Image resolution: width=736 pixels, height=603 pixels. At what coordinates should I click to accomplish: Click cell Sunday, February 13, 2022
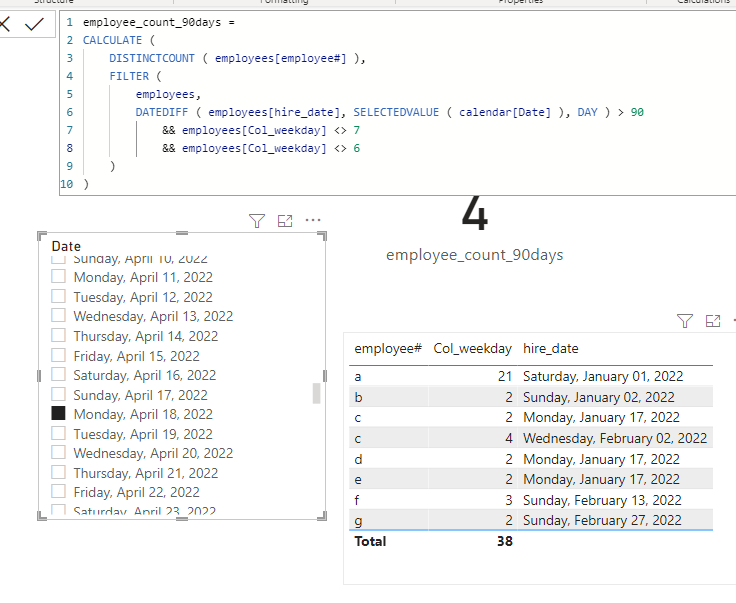(602, 500)
